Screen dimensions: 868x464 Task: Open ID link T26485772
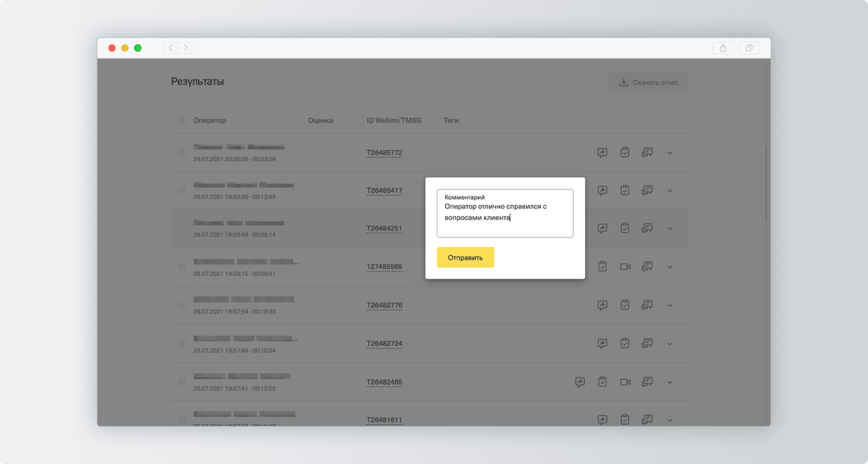coord(384,153)
